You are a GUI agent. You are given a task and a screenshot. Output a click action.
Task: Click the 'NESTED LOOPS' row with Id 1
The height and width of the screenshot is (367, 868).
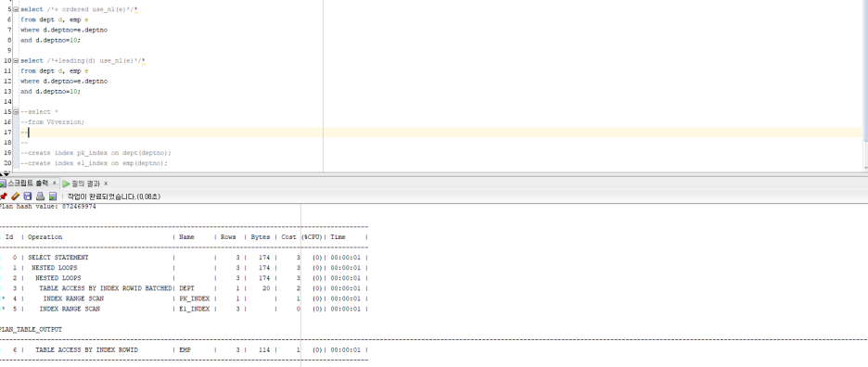pyautogui.click(x=54, y=268)
